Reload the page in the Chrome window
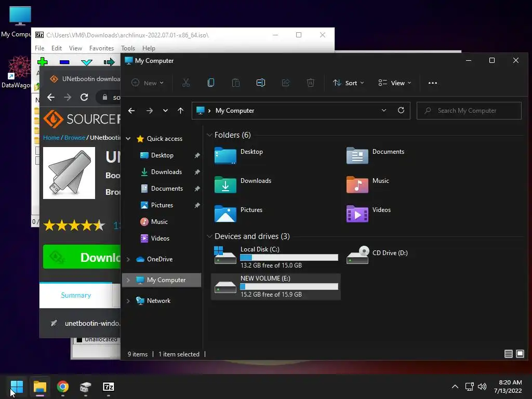This screenshot has width=532, height=399. [x=84, y=97]
